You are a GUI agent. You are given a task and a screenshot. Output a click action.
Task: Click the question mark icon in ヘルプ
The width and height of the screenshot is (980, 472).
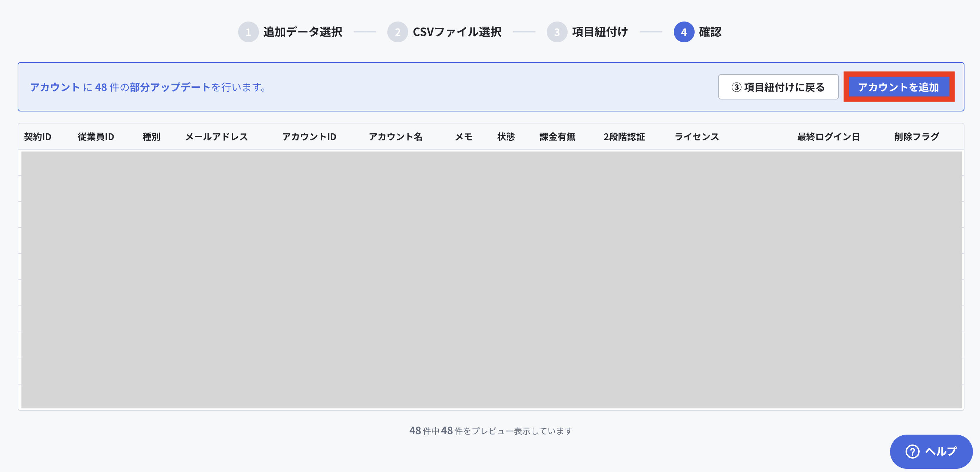(x=912, y=452)
